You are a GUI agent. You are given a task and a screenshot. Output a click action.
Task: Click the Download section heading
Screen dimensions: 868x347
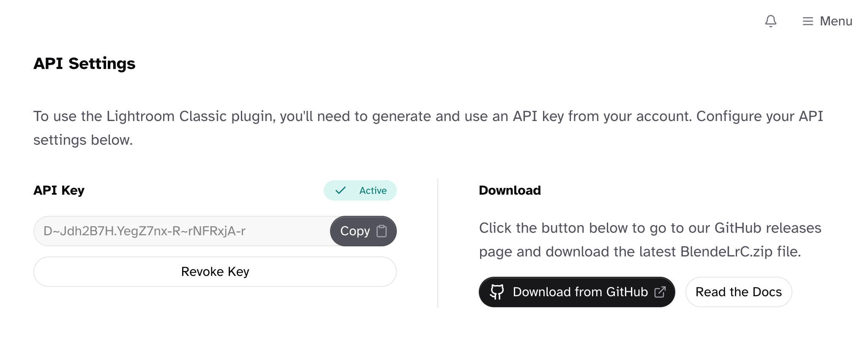coord(510,190)
